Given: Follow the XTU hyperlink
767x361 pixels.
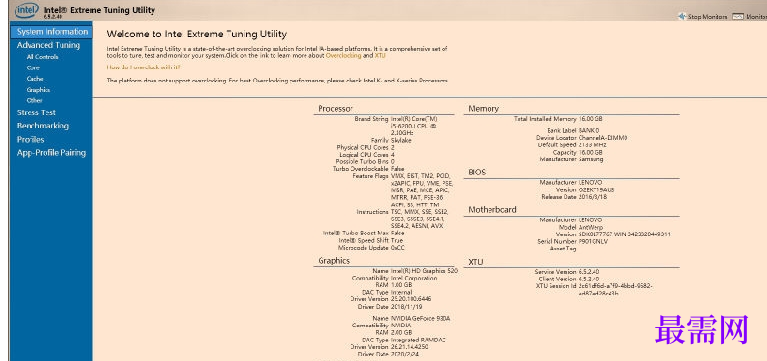Looking at the screenshot, I should click(380, 56).
